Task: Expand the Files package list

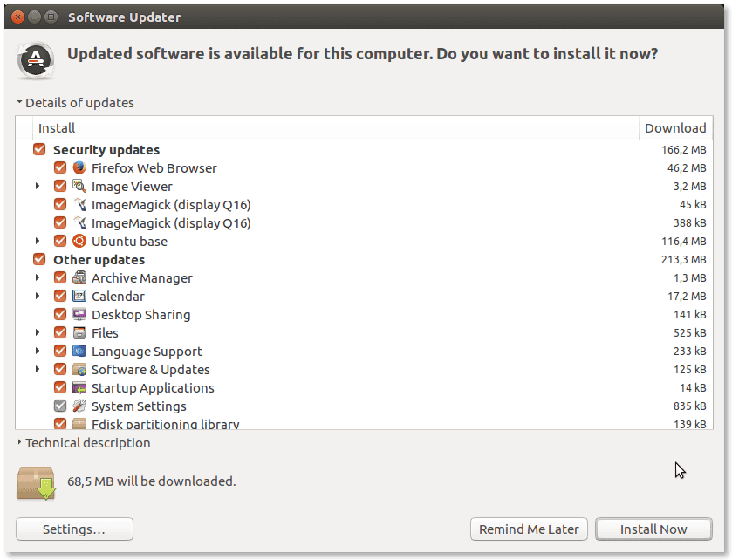Action: point(38,332)
